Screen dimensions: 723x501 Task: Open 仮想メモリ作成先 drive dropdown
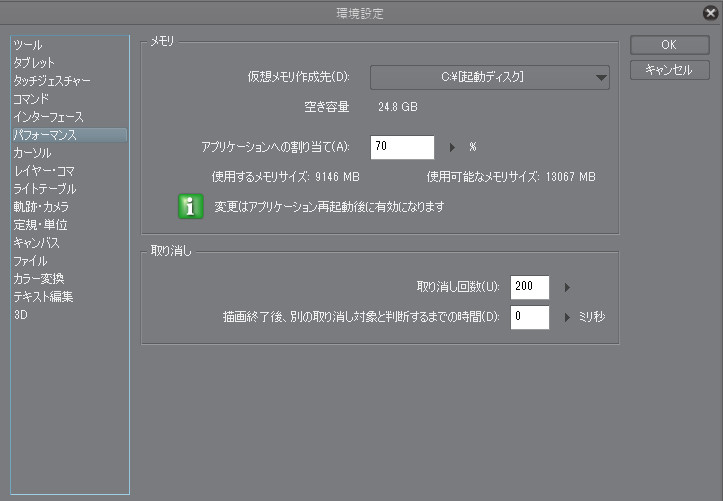(x=490, y=77)
